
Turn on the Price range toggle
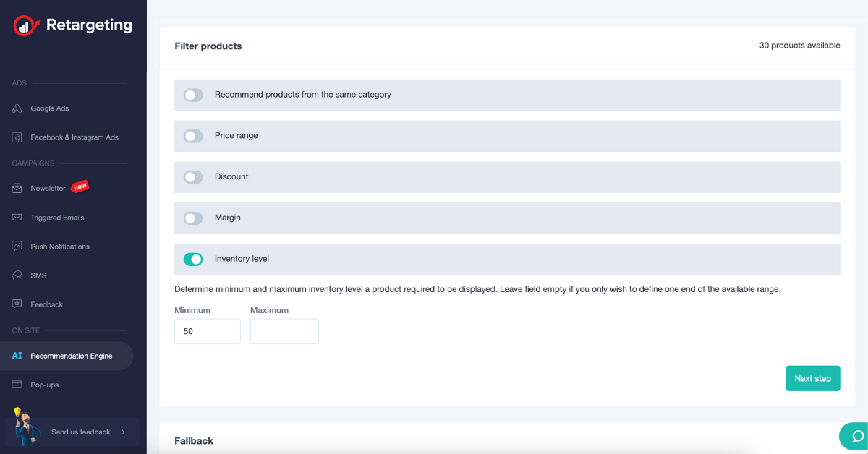[193, 136]
